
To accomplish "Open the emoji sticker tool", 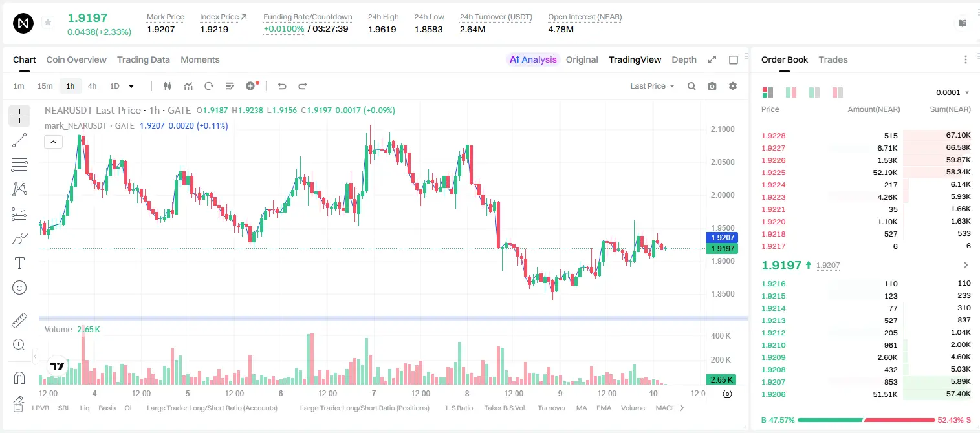I will click(x=19, y=288).
